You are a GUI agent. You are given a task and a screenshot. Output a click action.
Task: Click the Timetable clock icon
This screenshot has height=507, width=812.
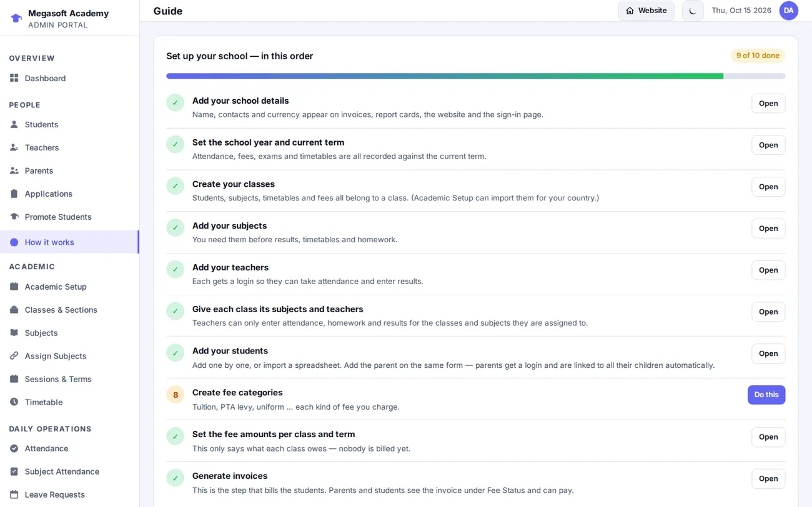[x=14, y=402]
